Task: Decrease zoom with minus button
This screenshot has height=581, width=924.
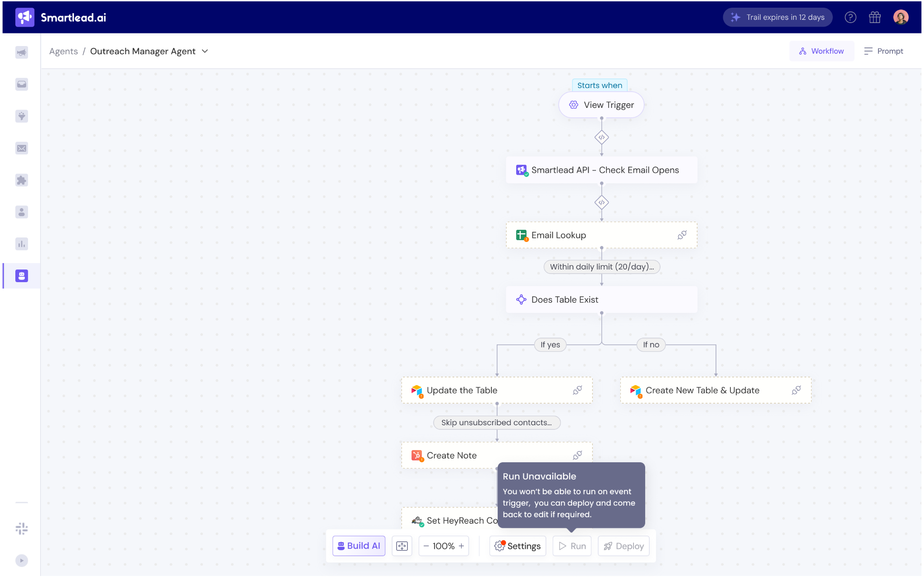Action: (x=426, y=546)
